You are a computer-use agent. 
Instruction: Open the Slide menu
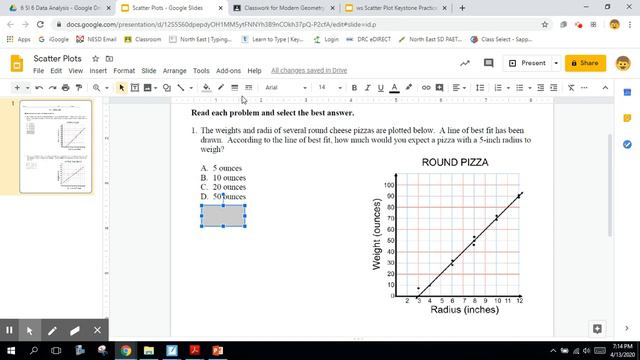(149, 71)
